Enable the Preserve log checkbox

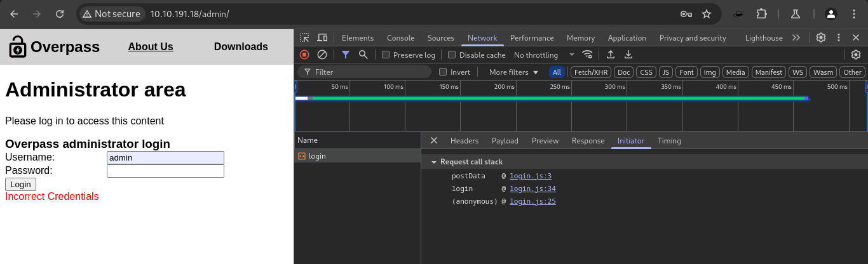coord(386,55)
